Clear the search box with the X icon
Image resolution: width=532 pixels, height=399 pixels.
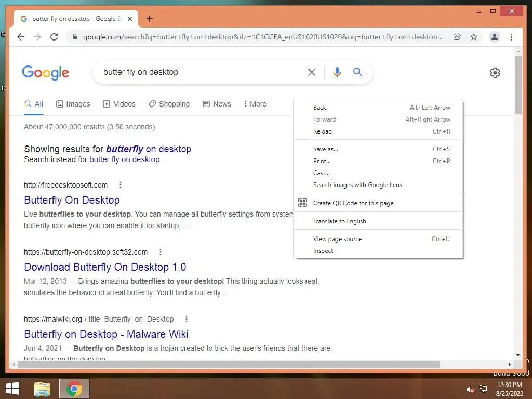(x=312, y=72)
